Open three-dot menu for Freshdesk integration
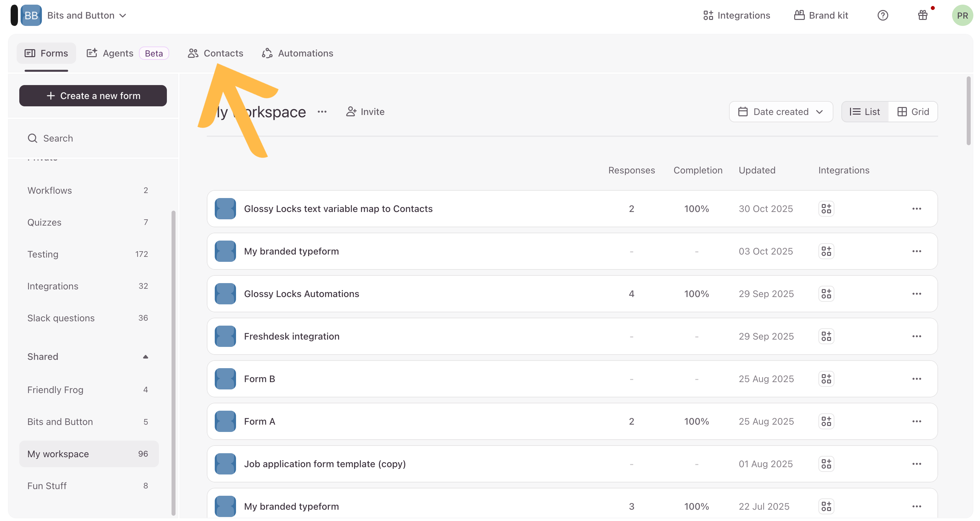This screenshot has width=980, height=521. point(916,336)
